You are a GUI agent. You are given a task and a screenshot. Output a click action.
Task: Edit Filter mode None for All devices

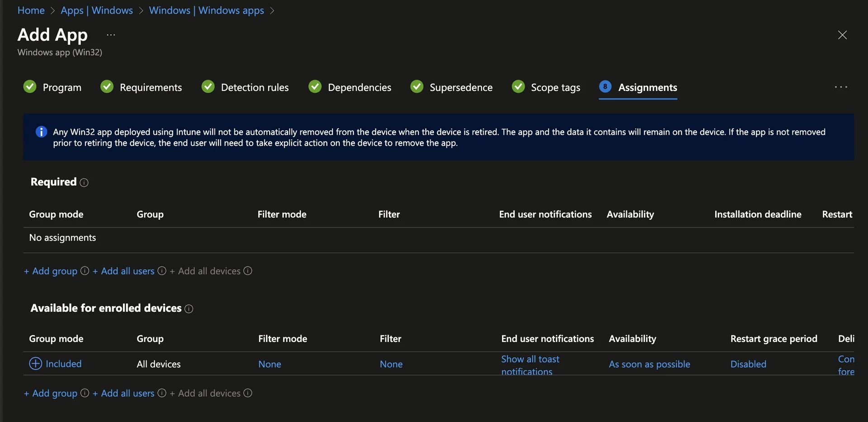(270, 364)
